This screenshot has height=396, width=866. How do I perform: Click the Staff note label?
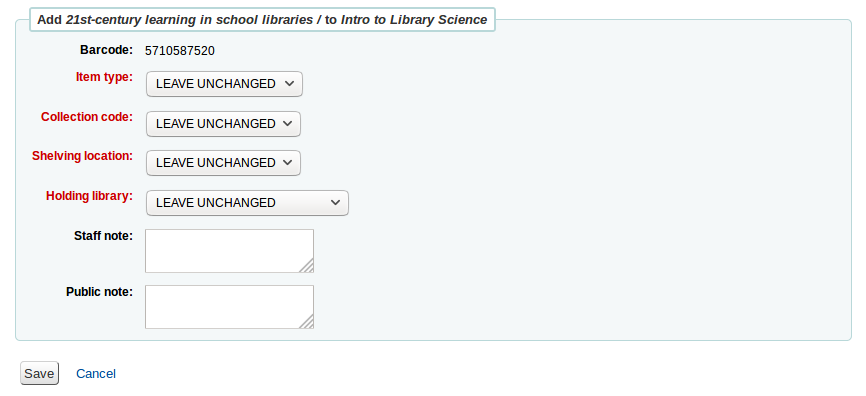tap(103, 236)
